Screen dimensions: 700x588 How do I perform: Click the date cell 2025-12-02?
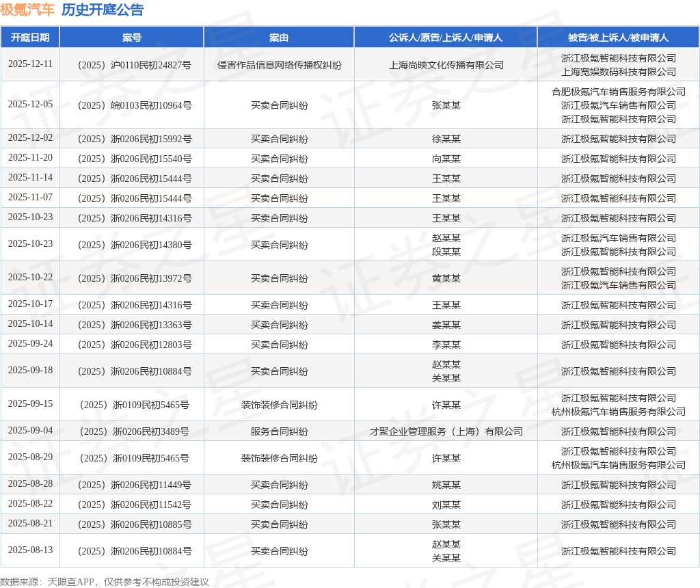[x=30, y=137]
